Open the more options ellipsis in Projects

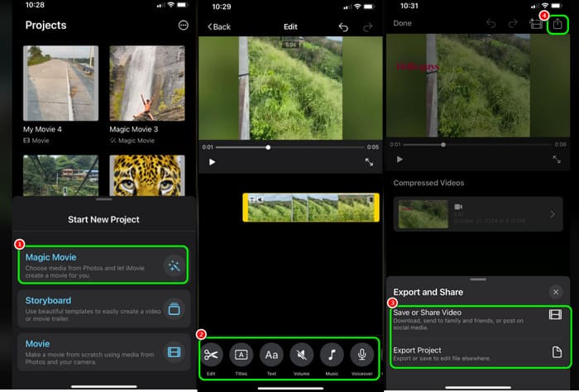[x=183, y=25]
